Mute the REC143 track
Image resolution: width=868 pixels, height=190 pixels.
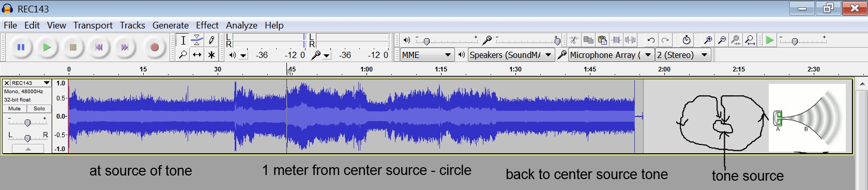14,109
